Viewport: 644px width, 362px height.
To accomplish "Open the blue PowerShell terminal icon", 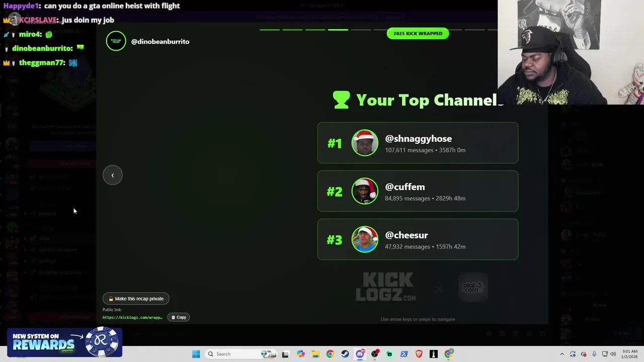I will click(404, 354).
